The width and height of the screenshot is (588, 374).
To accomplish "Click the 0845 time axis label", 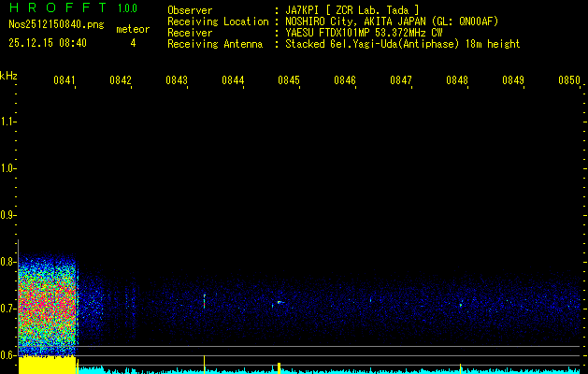I will tap(289, 81).
